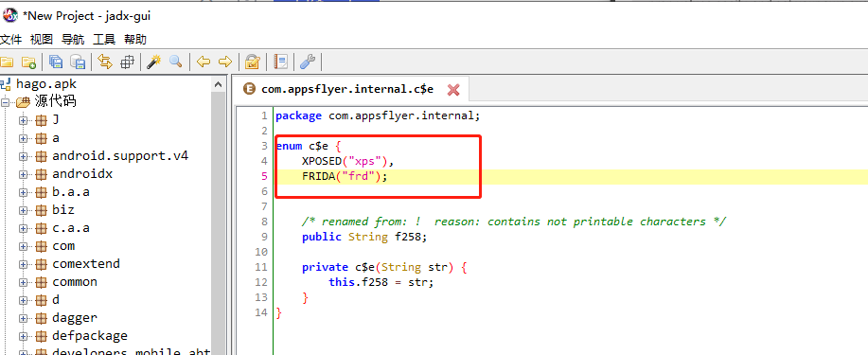Click the this.f258 = str statement
This screenshot has height=355, width=868.
[381, 282]
